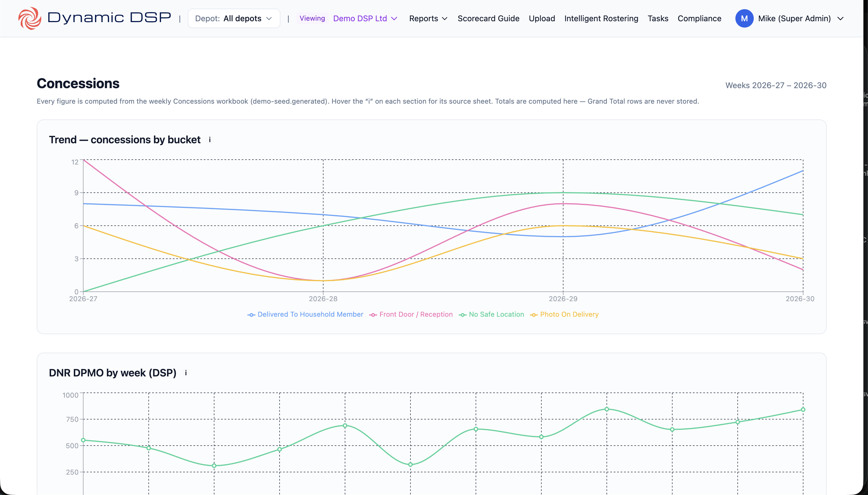This screenshot has width=868, height=495.
Task: Open the Depot All depots dropdown
Action: point(234,18)
